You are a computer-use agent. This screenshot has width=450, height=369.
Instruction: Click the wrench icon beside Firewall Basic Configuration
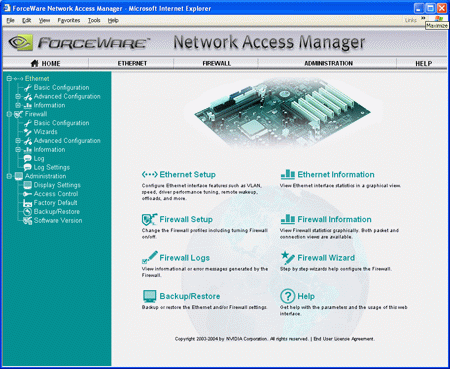[x=28, y=123]
